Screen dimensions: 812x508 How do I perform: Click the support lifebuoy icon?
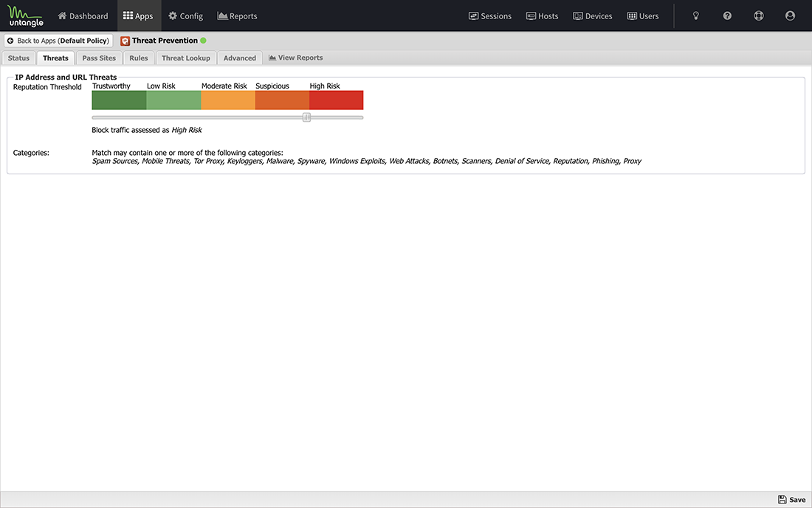(759, 16)
